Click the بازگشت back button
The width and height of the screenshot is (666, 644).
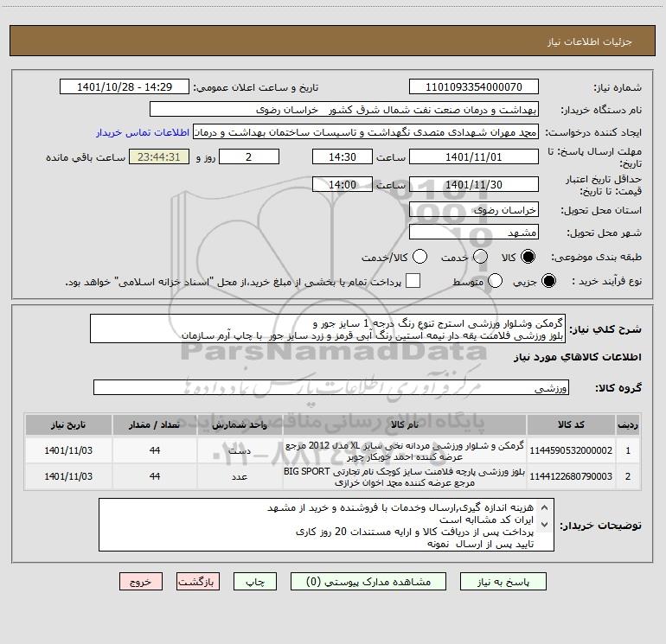point(198,582)
